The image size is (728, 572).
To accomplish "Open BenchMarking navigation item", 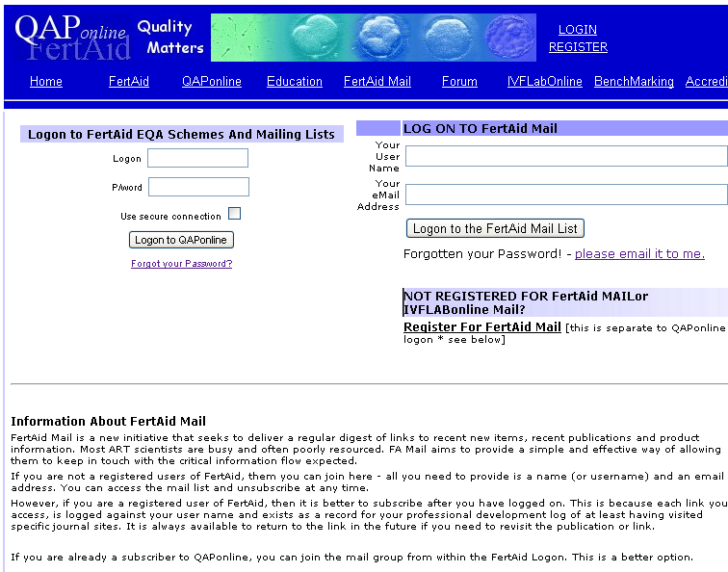I will click(x=634, y=81).
